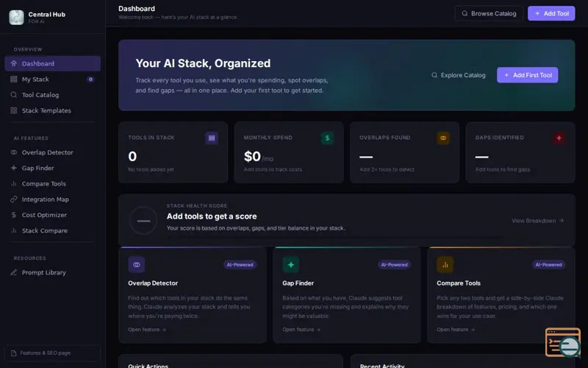This screenshot has height=368, width=588.
Task: Click the My Stack layers icon
Action: tap(14, 79)
